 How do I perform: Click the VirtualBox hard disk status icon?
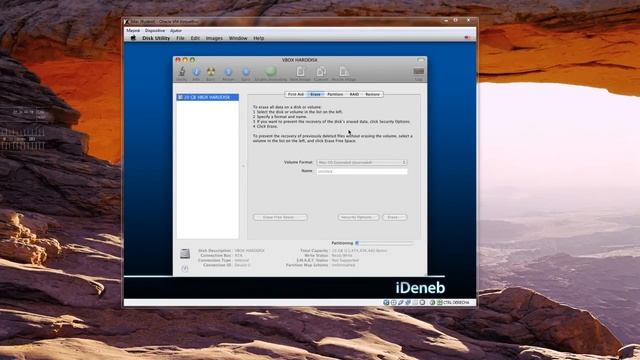pyautogui.click(x=386, y=302)
